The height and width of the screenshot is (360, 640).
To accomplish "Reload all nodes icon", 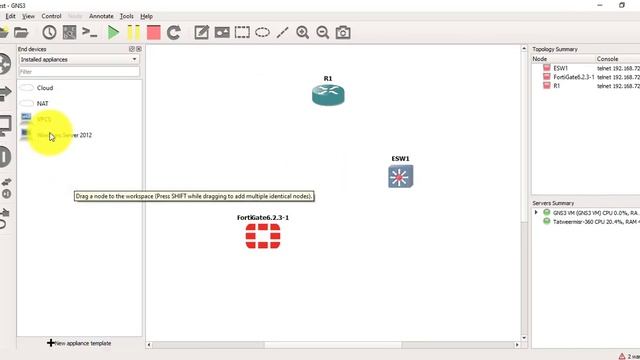I will (x=174, y=32).
